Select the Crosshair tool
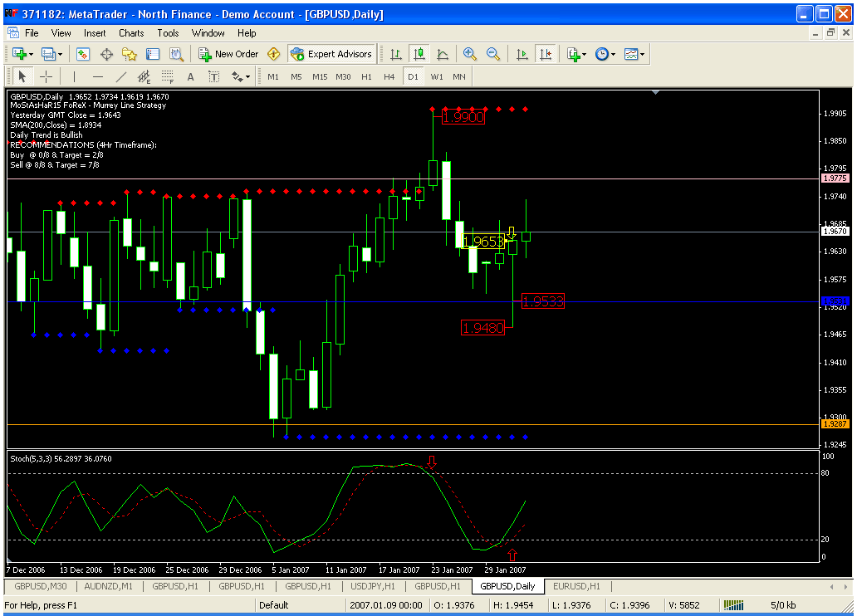Viewport: 857px width, 616px height. pyautogui.click(x=47, y=76)
